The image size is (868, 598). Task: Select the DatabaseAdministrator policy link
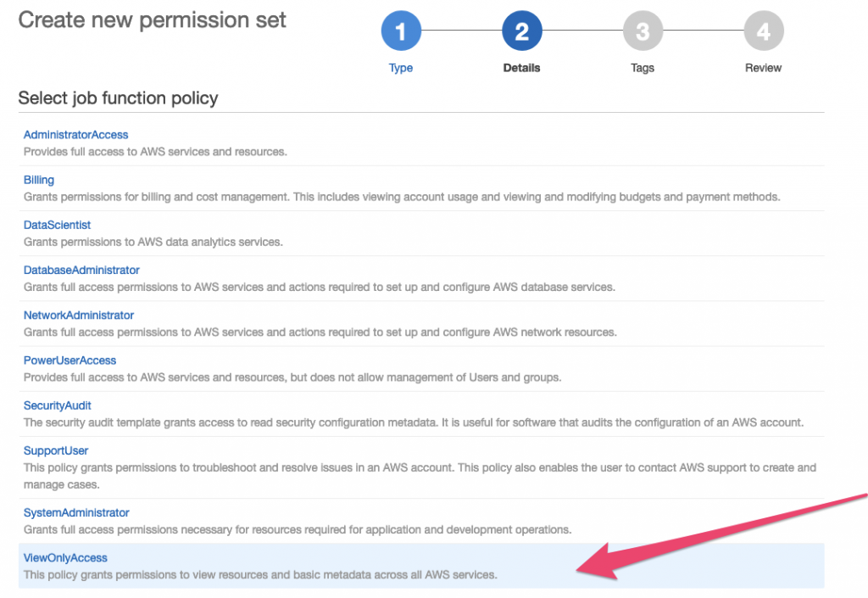click(x=81, y=270)
